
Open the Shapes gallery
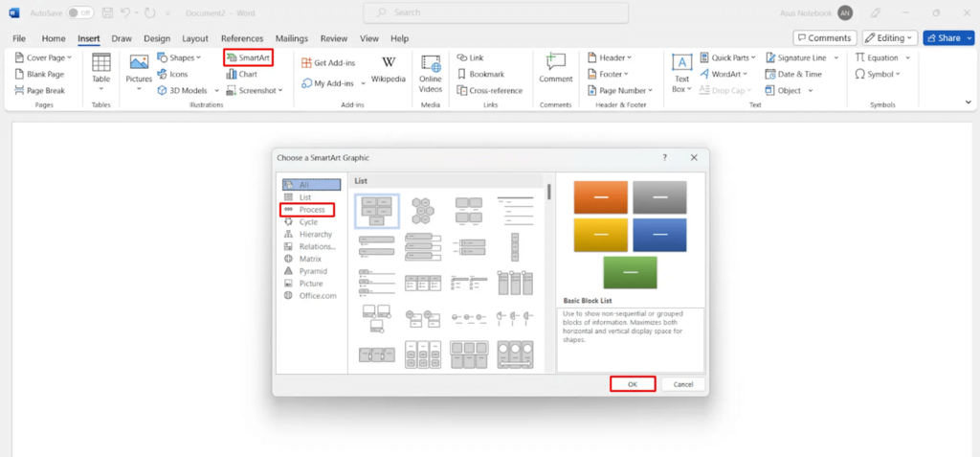pos(179,57)
